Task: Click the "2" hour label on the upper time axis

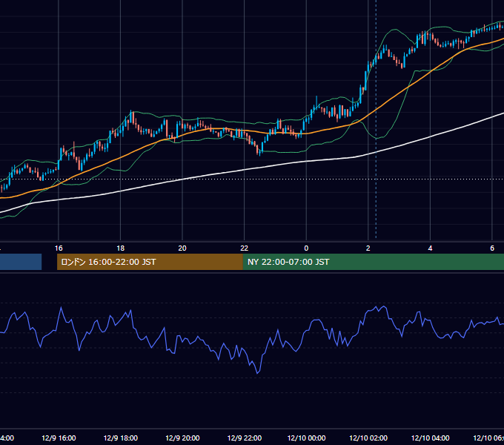Action: click(x=368, y=248)
